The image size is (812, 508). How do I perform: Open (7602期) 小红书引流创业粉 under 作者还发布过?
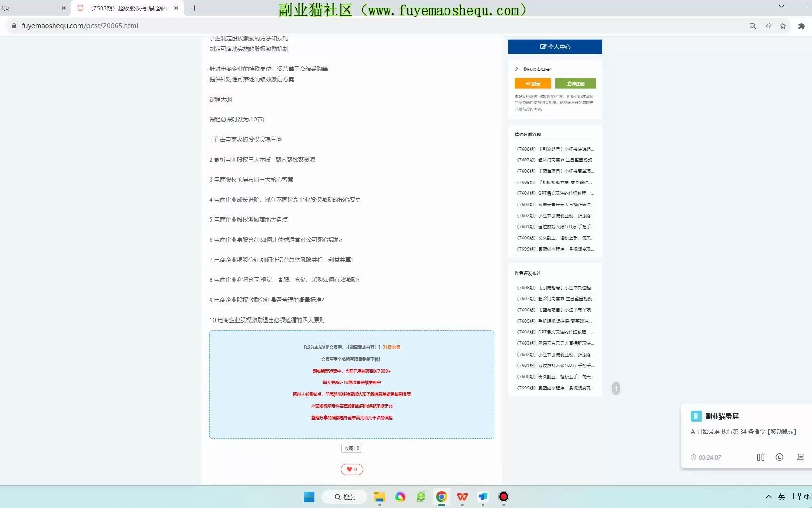click(555, 355)
